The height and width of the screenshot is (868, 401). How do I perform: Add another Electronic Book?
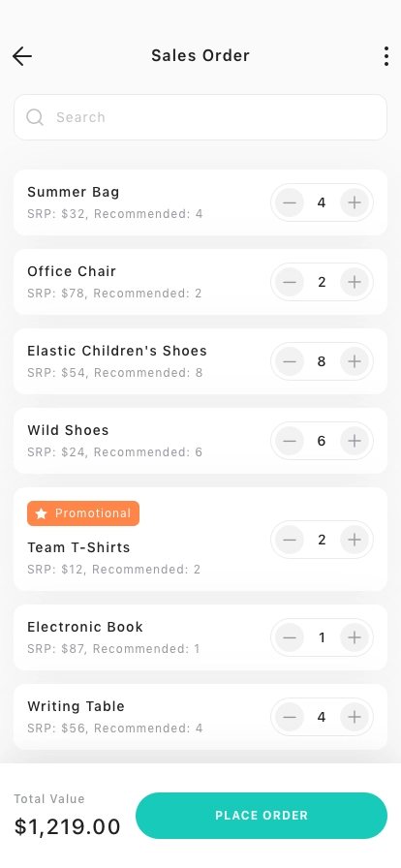[x=355, y=637]
